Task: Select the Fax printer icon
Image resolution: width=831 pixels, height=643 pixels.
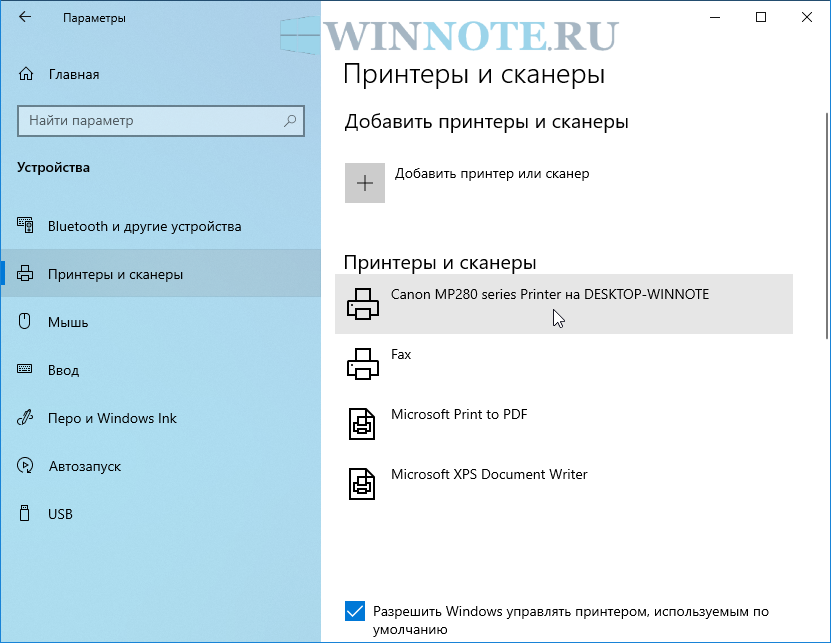Action: pyautogui.click(x=362, y=363)
